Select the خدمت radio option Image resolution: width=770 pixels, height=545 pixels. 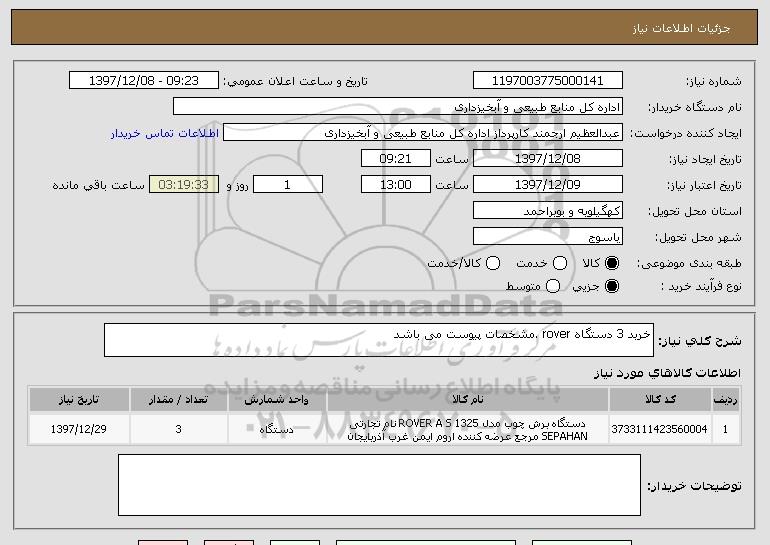[560, 263]
